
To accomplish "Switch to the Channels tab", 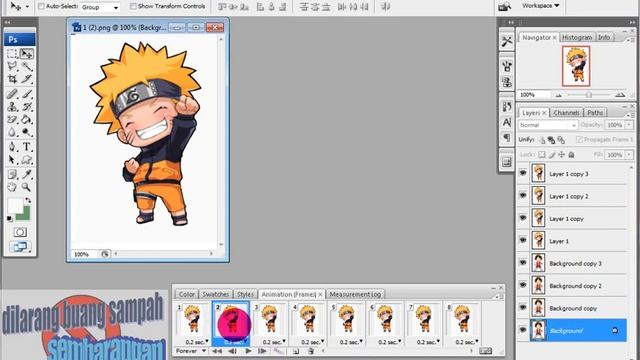I will coord(567,113).
